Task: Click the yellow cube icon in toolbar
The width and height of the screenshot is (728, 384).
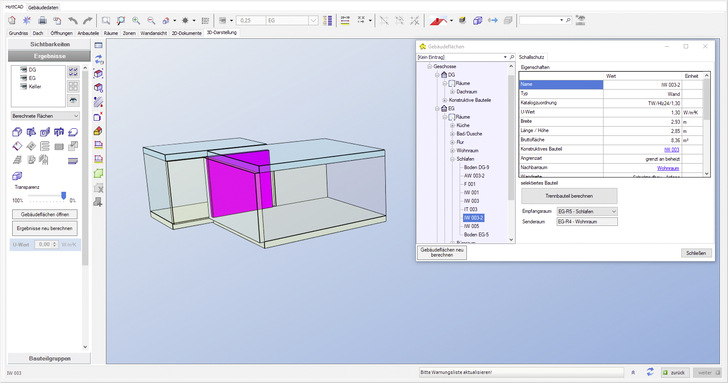Action: pos(462,20)
